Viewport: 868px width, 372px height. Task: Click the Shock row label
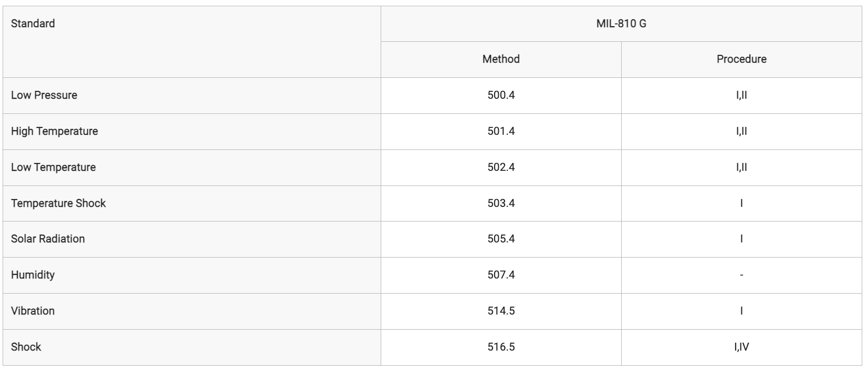pos(26,347)
